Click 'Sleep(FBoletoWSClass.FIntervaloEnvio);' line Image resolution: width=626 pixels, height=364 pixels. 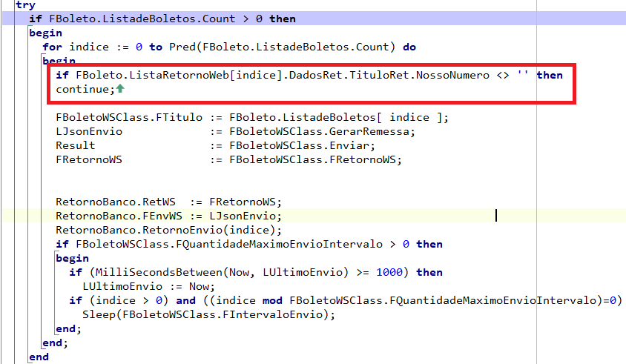tap(209, 314)
